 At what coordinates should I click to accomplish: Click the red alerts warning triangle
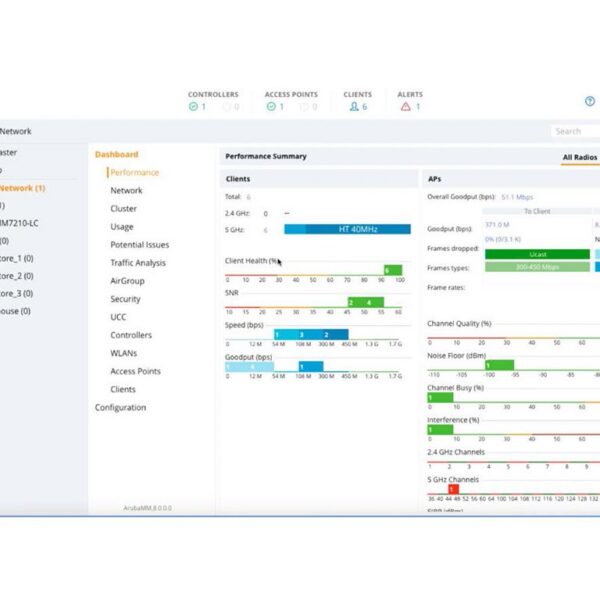tap(405, 107)
